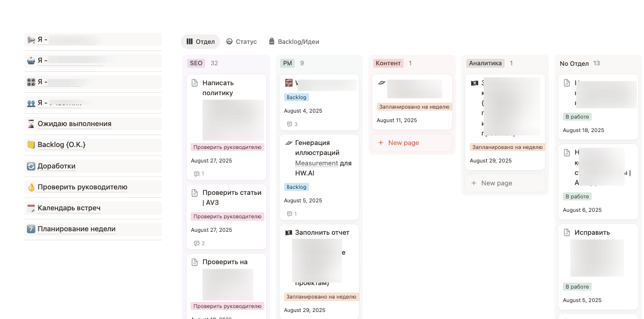The height and width of the screenshot is (319, 644).
Task: Click OK-hand icon beside Проверить руководителю
Action: (31, 187)
